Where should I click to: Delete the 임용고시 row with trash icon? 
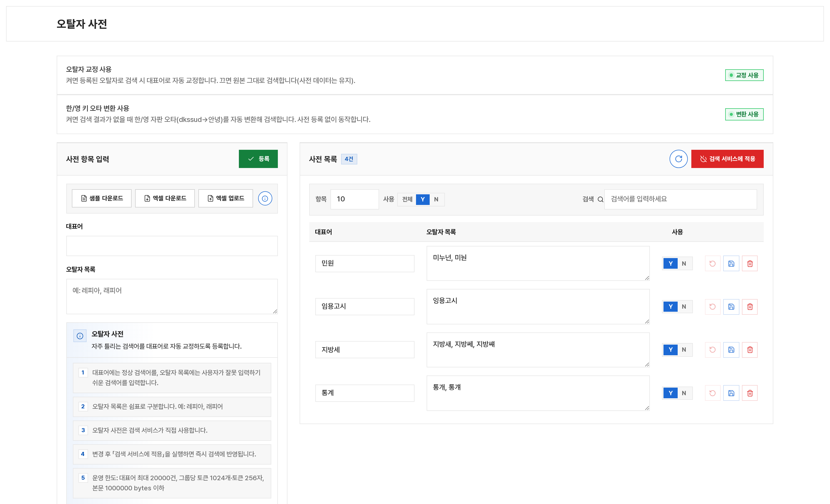click(750, 307)
